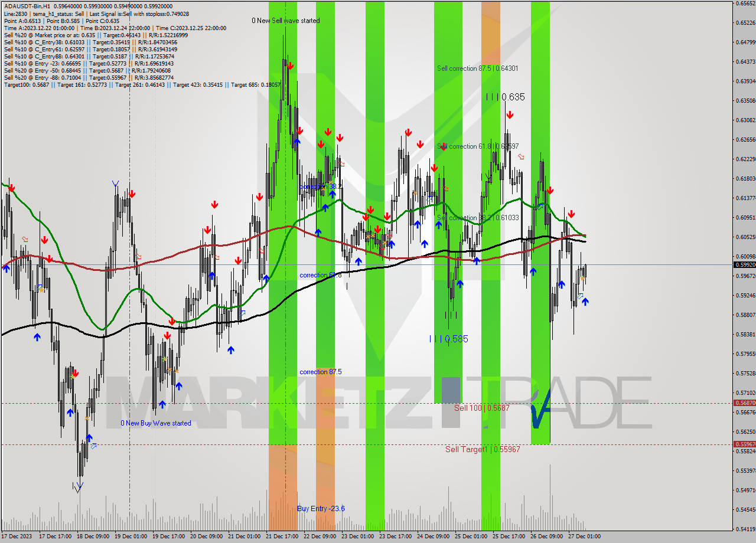Click the 'Sell Target1 | 0.55967' level label

click(x=483, y=449)
